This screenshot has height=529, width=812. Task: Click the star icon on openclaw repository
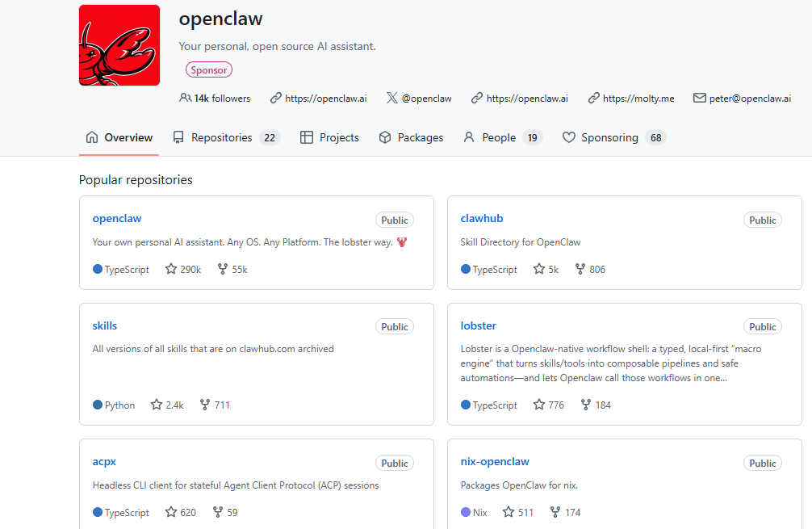click(170, 269)
